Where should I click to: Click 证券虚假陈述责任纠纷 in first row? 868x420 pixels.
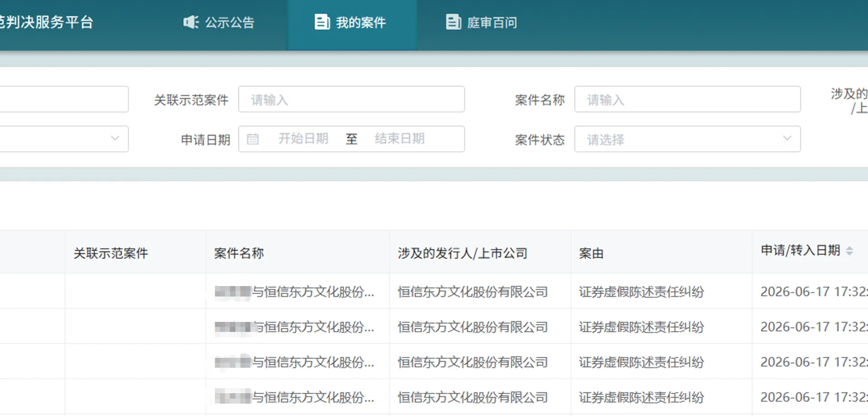[x=641, y=292]
